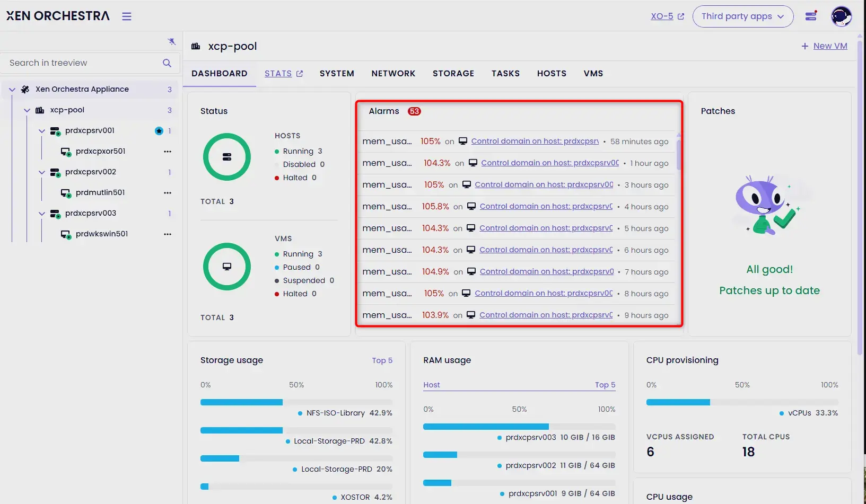Click the alarms list scrollbar

pos(678,154)
